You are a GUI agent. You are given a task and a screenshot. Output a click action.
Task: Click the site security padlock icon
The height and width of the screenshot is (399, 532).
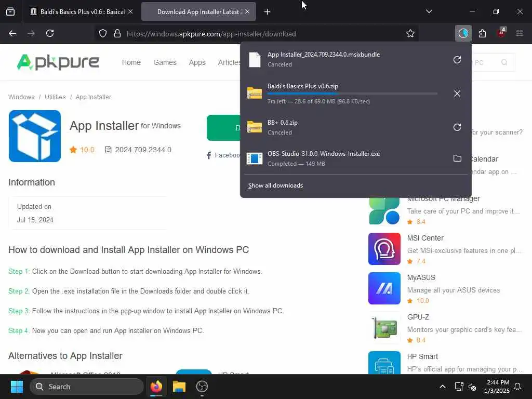point(117,34)
